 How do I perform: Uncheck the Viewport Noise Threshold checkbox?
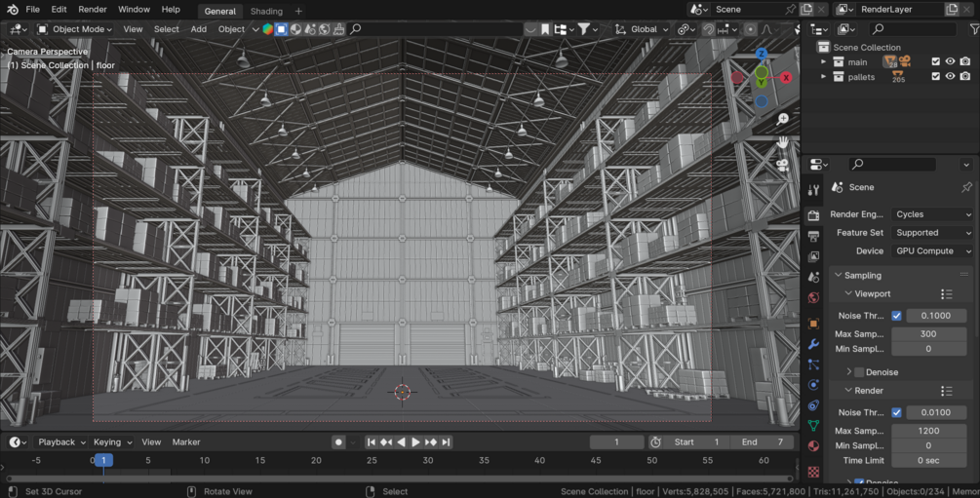(896, 316)
